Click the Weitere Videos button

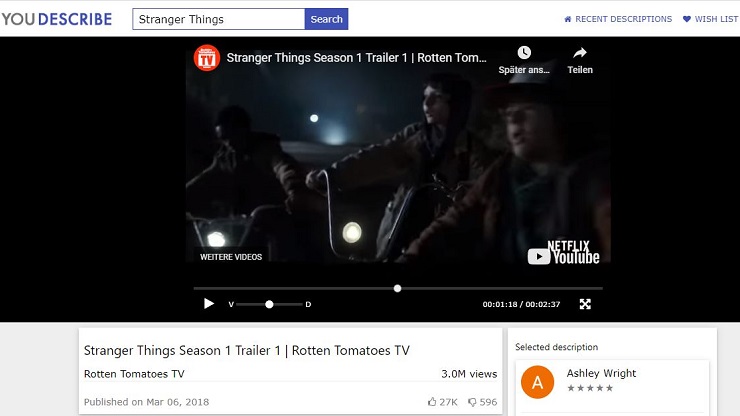[231, 257]
